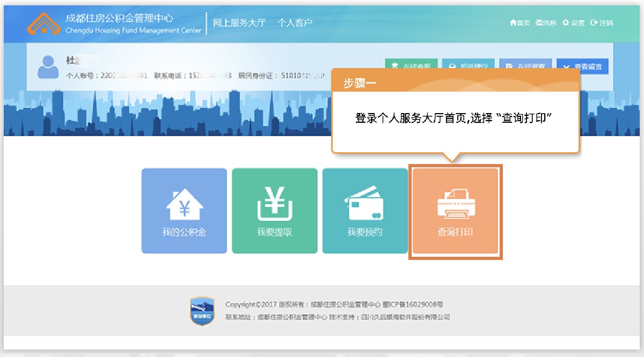644x357 pixels.
Task: Click the user avatar icon
Action: [x=48, y=67]
